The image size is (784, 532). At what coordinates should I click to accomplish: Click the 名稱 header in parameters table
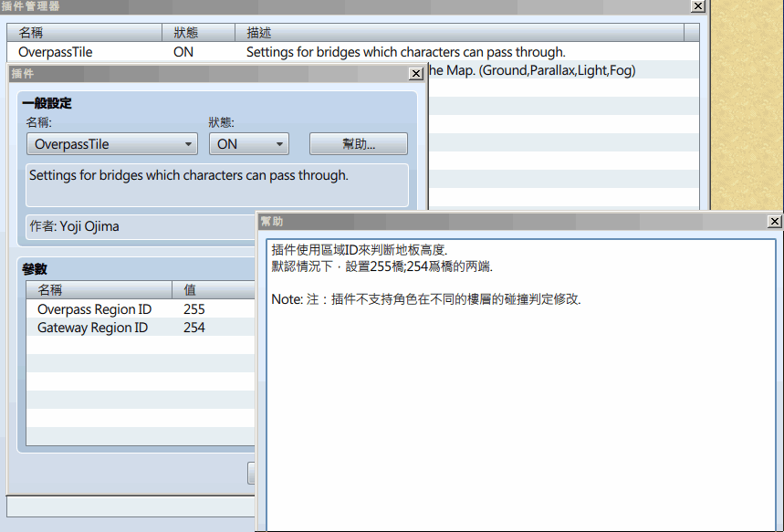tap(99, 289)
